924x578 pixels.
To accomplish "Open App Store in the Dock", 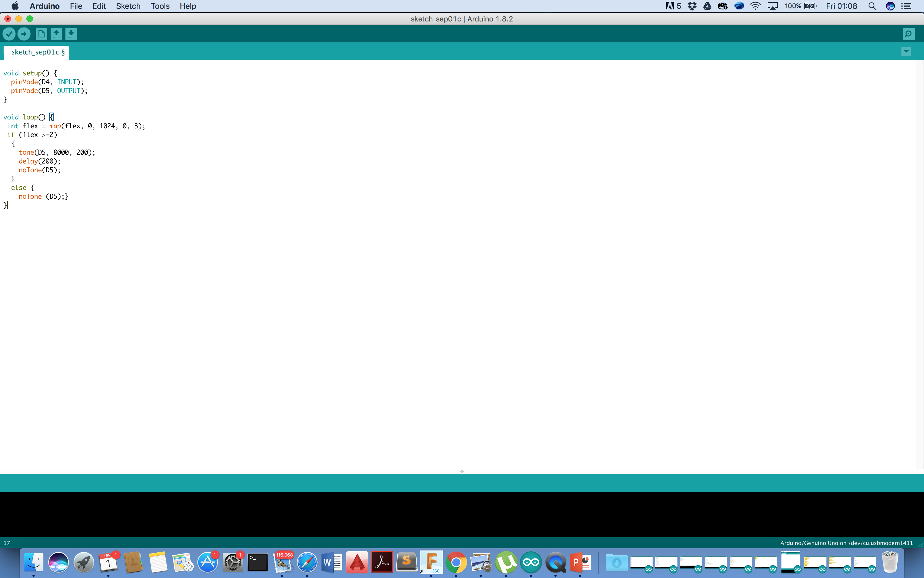I will pyautogui.click(x=208, y=562).
